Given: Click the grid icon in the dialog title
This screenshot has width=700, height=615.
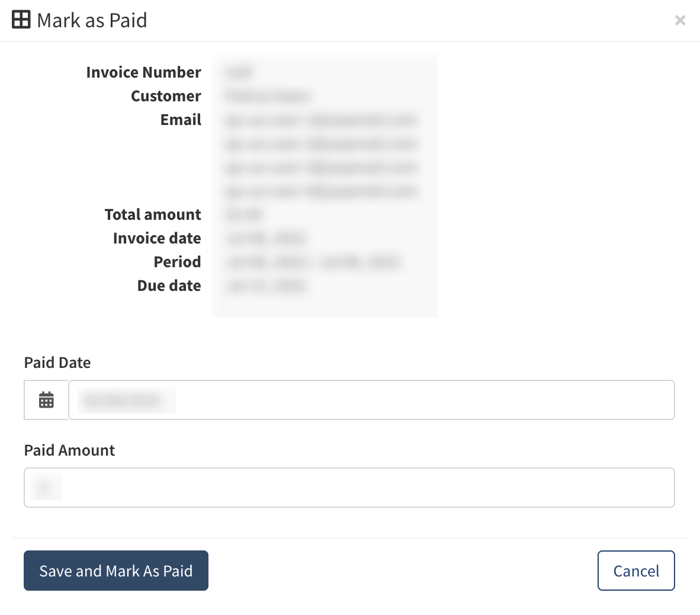Looking at the screenshot, I should pos(21,20).
